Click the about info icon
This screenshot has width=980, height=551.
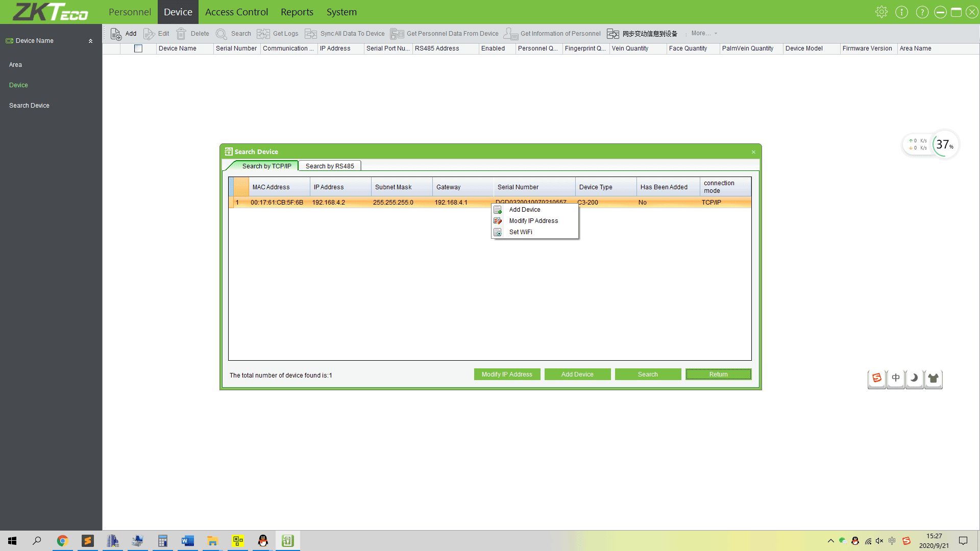point(902,12)
